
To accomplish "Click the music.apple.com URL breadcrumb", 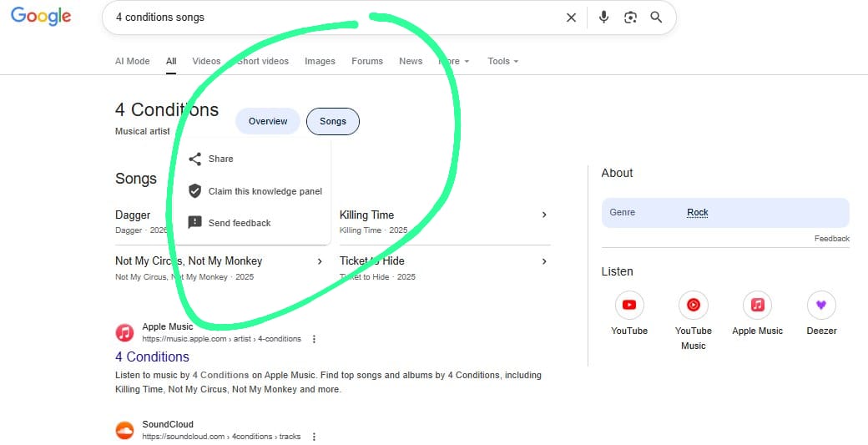I will pyautogui.click(x=221, y=339).
